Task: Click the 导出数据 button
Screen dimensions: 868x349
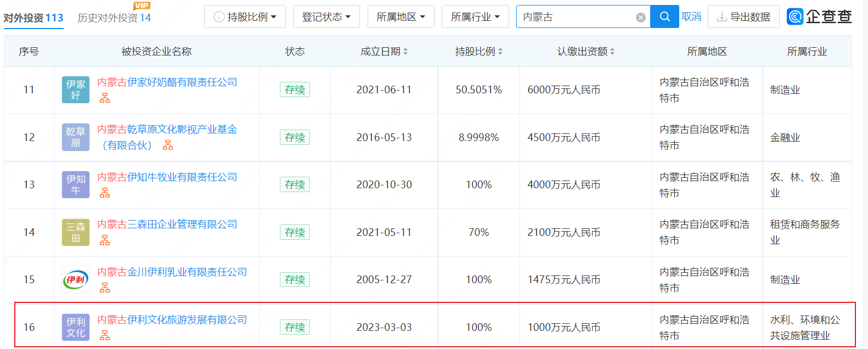Action: click(x=743, y=17)
